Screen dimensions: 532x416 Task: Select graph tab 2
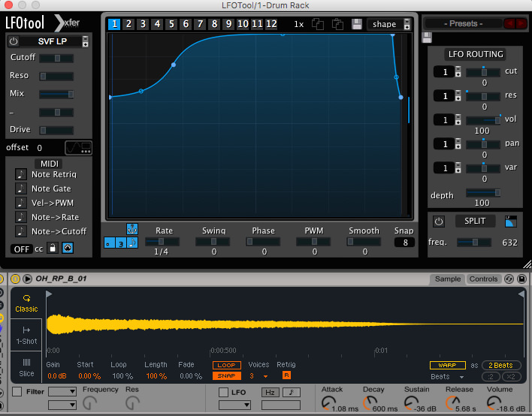click(x=128, y=24)
